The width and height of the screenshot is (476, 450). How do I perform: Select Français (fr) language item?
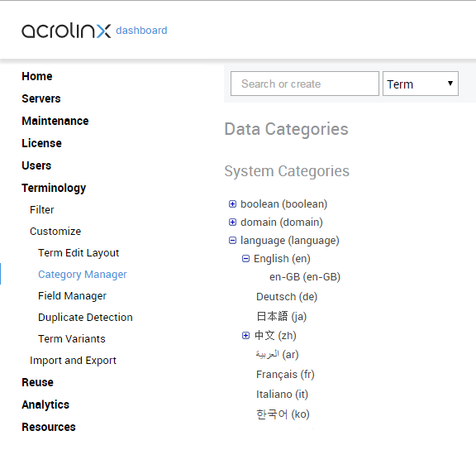(x=285, y=375)
